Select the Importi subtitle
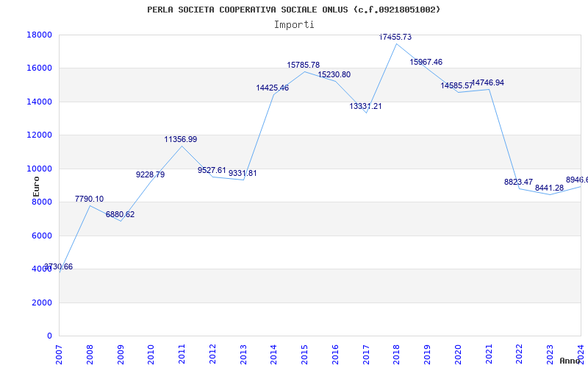 294,25
